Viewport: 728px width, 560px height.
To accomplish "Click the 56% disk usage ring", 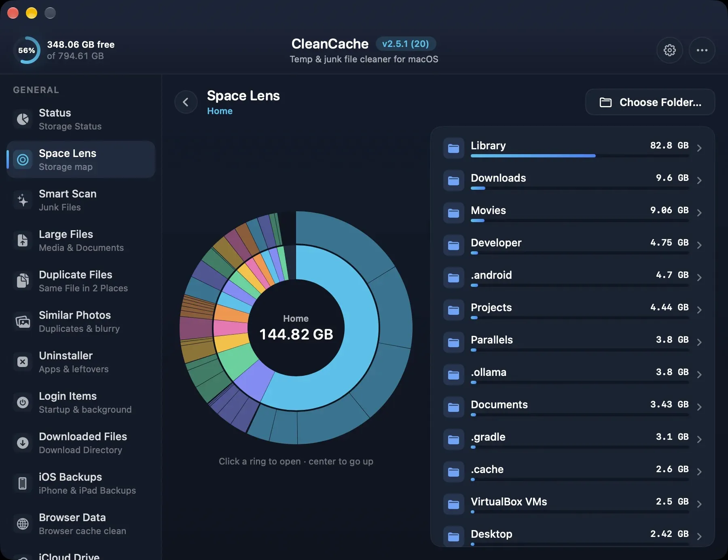I will point(27,50).
